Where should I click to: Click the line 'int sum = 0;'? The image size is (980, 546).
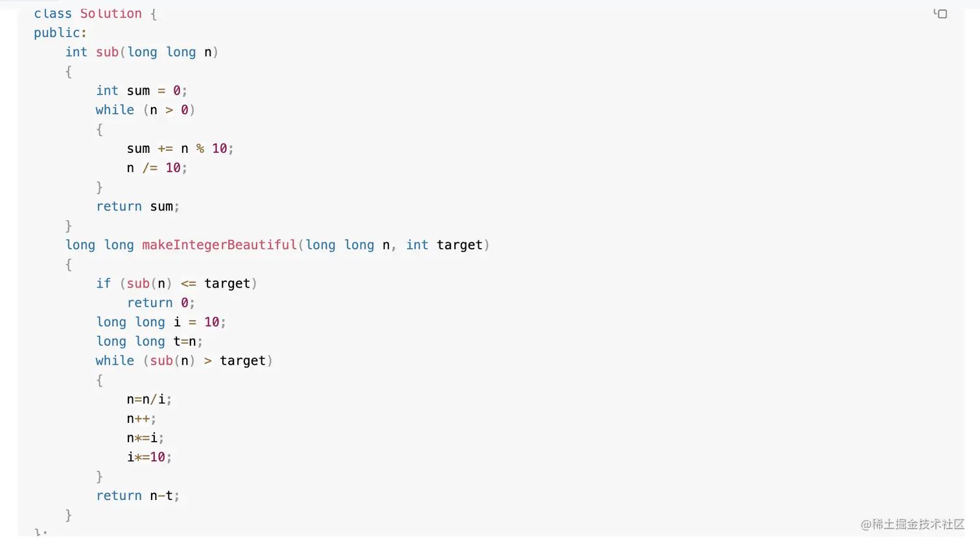pos(141,91)
